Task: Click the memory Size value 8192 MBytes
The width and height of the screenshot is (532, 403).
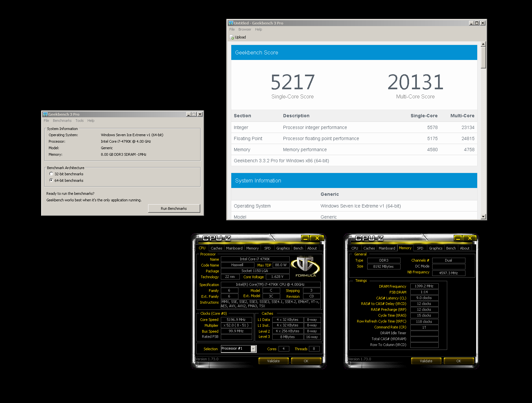Action: (384, 266)
